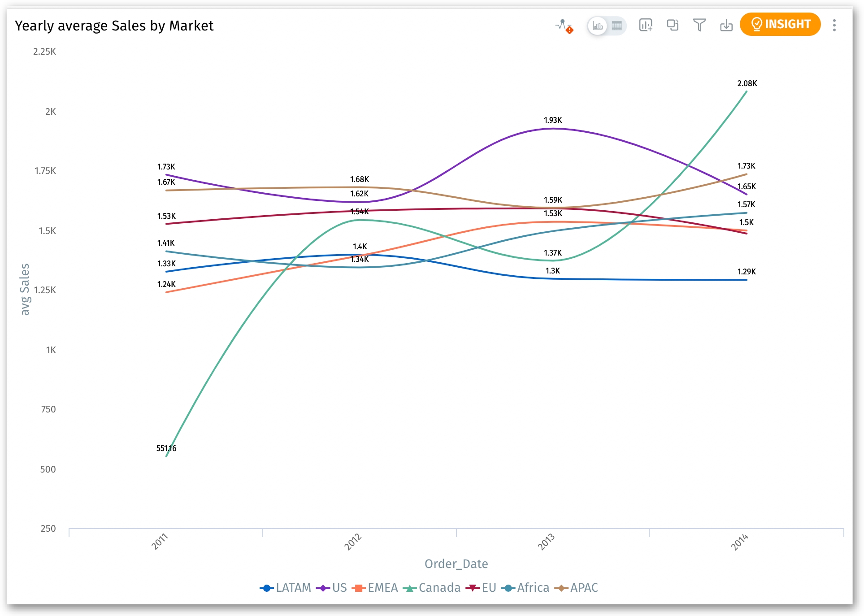Switch to table view in the toggle
The image size is (864, 616).
click(x=617, y=26)
